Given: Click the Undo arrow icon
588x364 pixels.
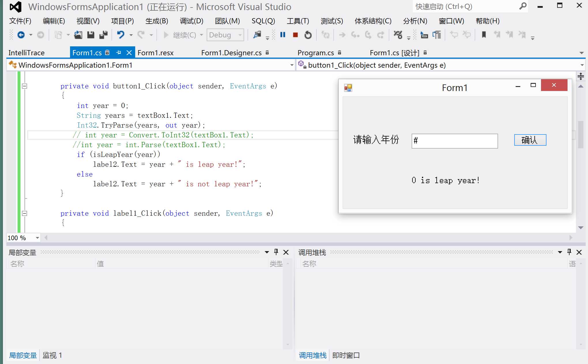Looking at the screenshot, I should pyautogui.click(x=120, y=35).
